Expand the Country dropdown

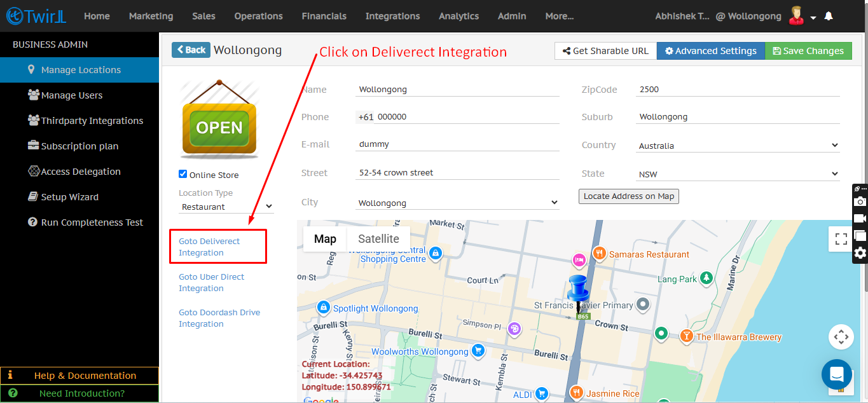(738, 146)
